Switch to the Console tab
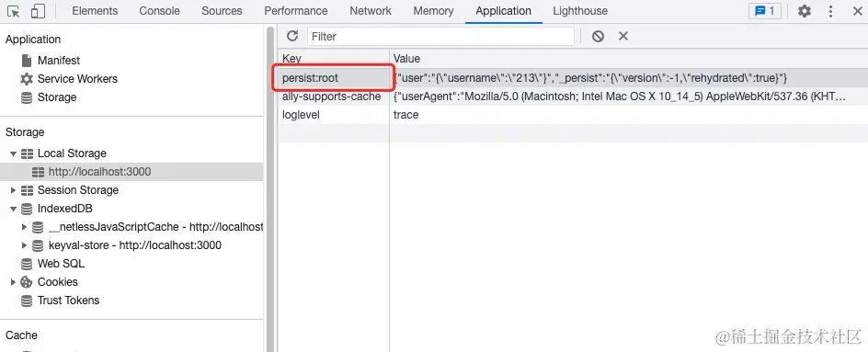 (x=159, y=11)
